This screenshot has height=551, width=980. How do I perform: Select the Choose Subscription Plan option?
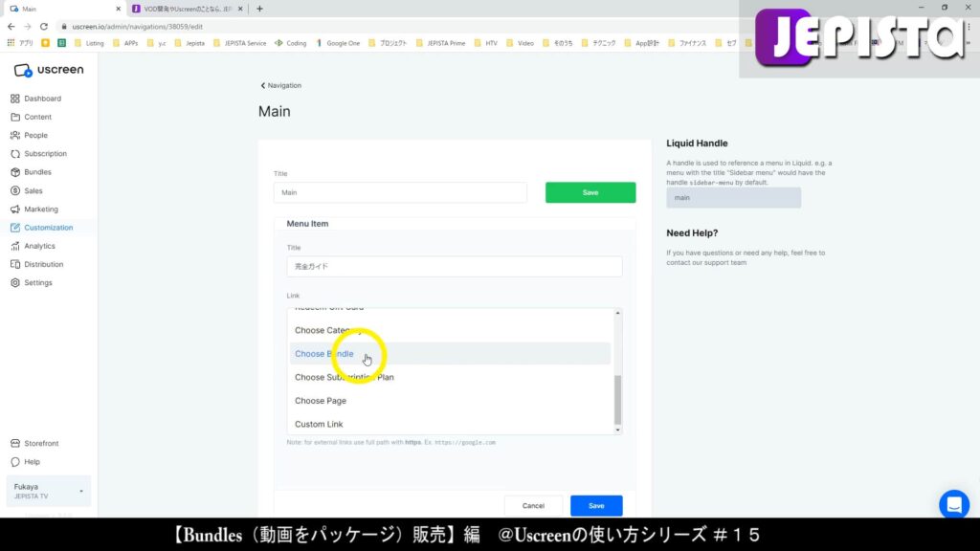tap(449, 377)
